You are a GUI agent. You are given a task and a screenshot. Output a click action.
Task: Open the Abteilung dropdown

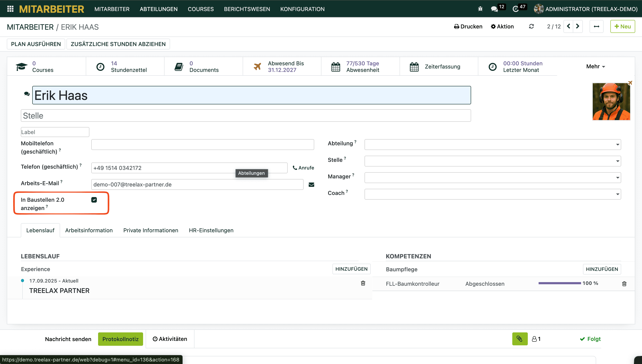pos(492,144)
